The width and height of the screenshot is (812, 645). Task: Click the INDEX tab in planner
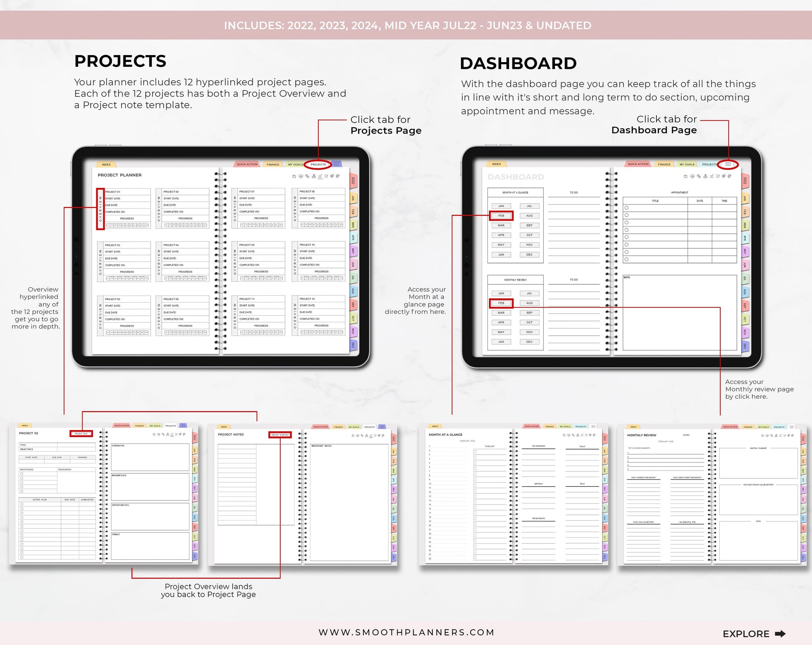click(x=107, y=164)
